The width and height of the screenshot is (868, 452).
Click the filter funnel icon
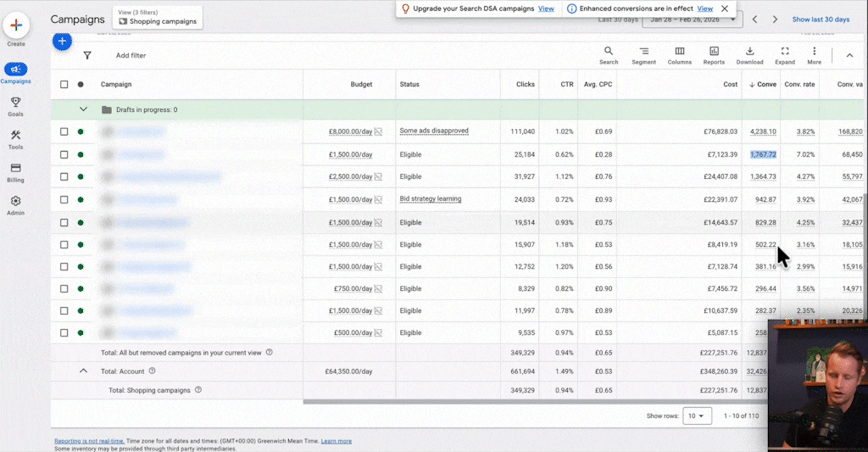(x=87, y=55)
